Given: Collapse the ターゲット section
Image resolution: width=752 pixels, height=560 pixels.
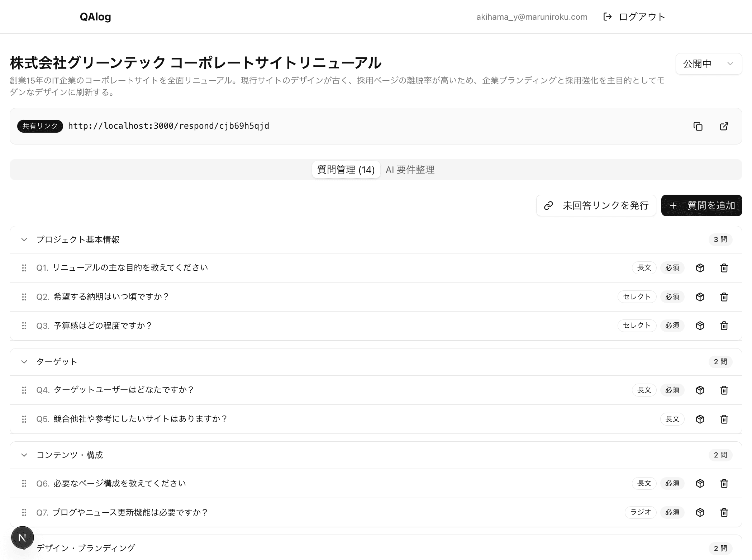Looking at the screenshot, I should (24, 362).
